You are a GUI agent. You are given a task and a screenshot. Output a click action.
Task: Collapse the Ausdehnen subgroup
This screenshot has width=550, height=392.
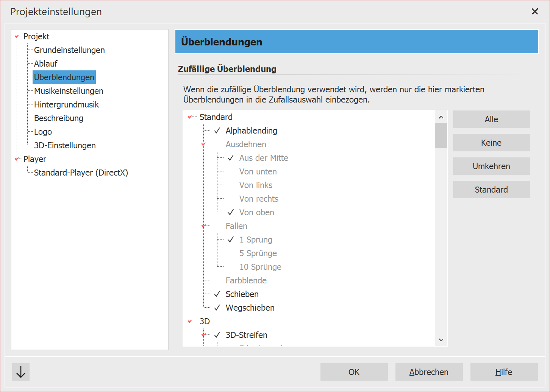pyautogui.click(x=203, y=145)
